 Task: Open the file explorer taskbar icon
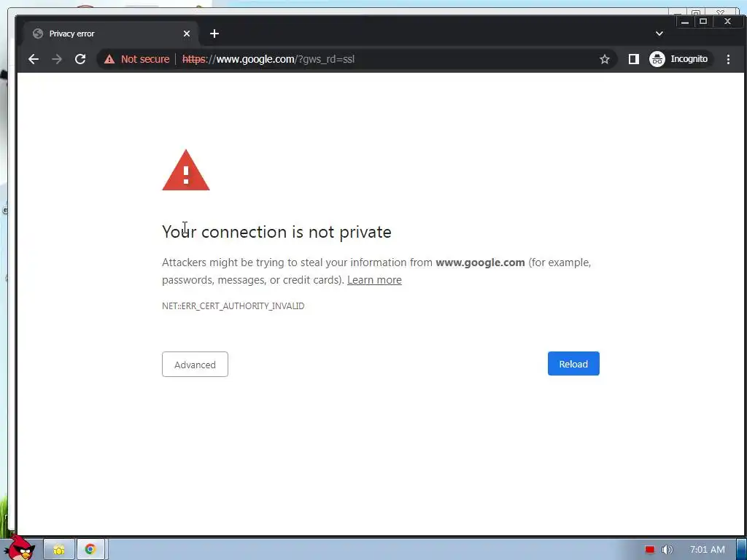click(59, 550)
